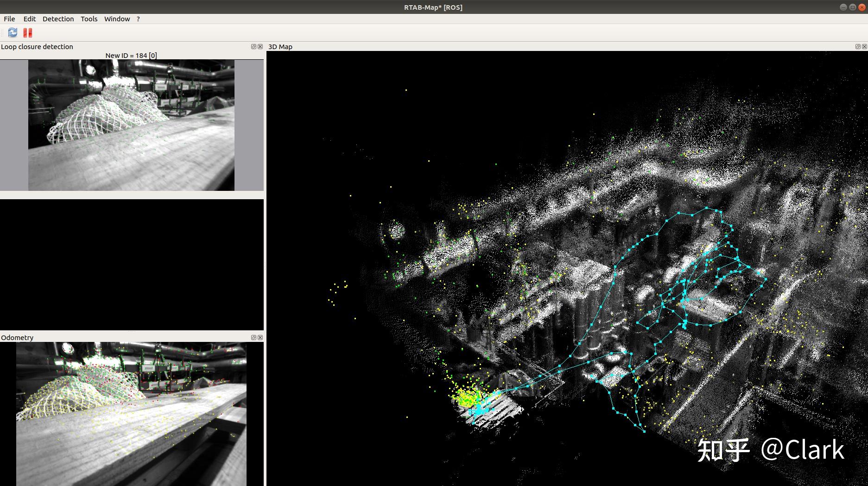
Task: Open the Tools menu
Action: click(89, 19)
